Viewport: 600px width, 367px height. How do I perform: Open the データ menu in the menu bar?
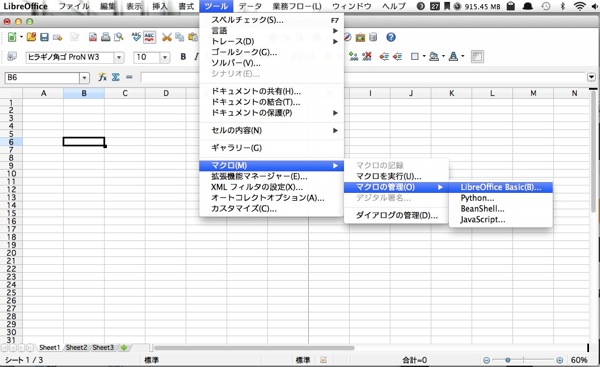click(250, 6)
